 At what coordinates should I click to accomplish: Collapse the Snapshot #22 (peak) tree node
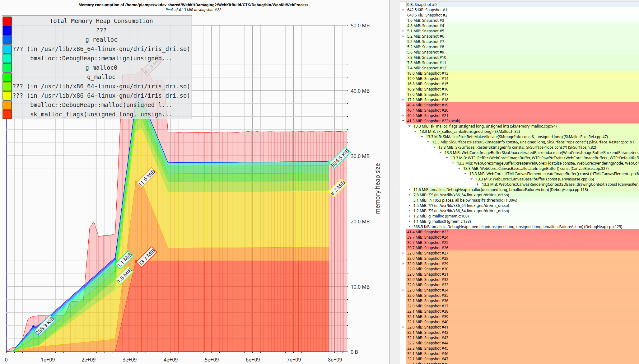(x=403, y=121)
